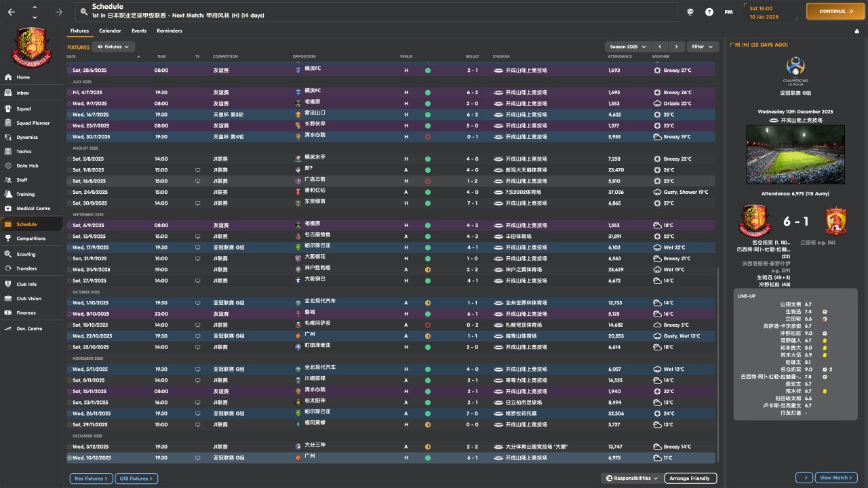The width and height of the screenshot is (868, 488).
Task: Click the back navigation arrow
Action: tap(12, 12)
